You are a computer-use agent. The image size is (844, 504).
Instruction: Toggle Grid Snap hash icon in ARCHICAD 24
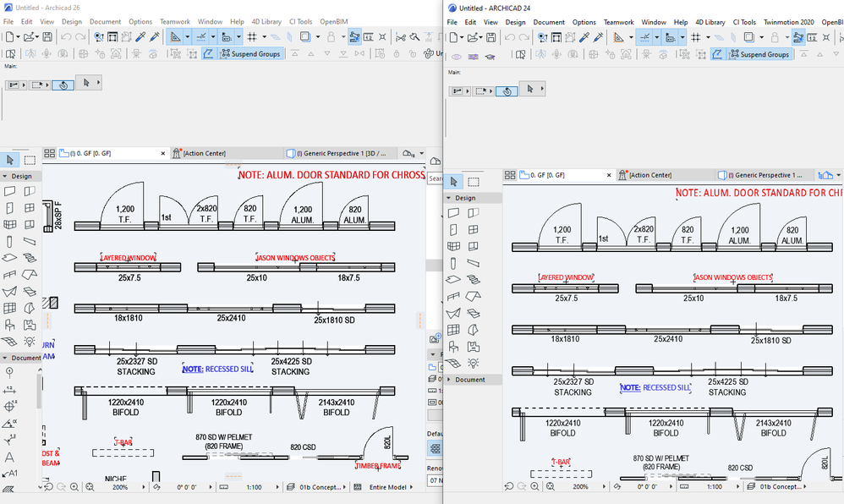tap(695, 37)
